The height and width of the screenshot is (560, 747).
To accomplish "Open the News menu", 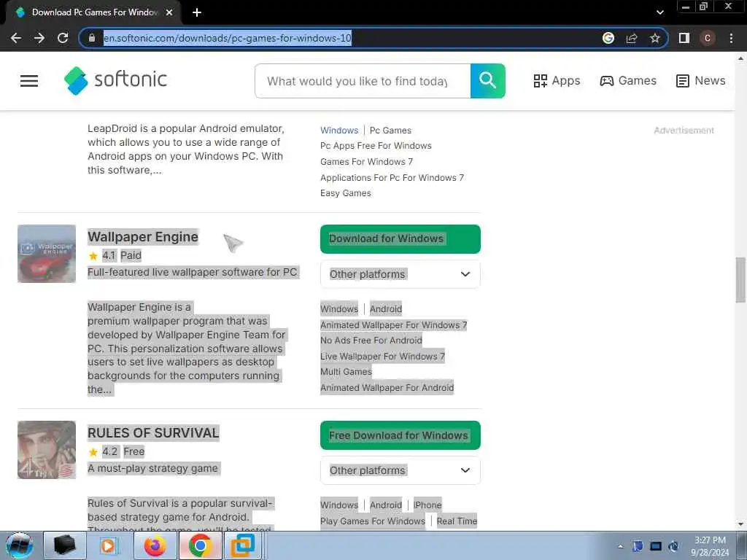I will pos(701,80).
